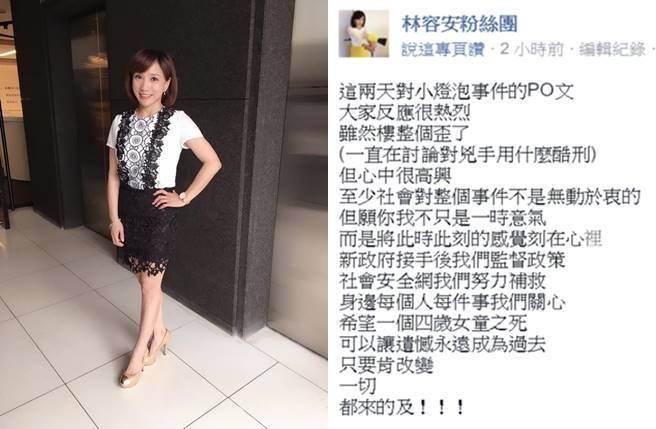Open the 2 小時前 post timestamp

pyautogui.click(x=531, y=49)
